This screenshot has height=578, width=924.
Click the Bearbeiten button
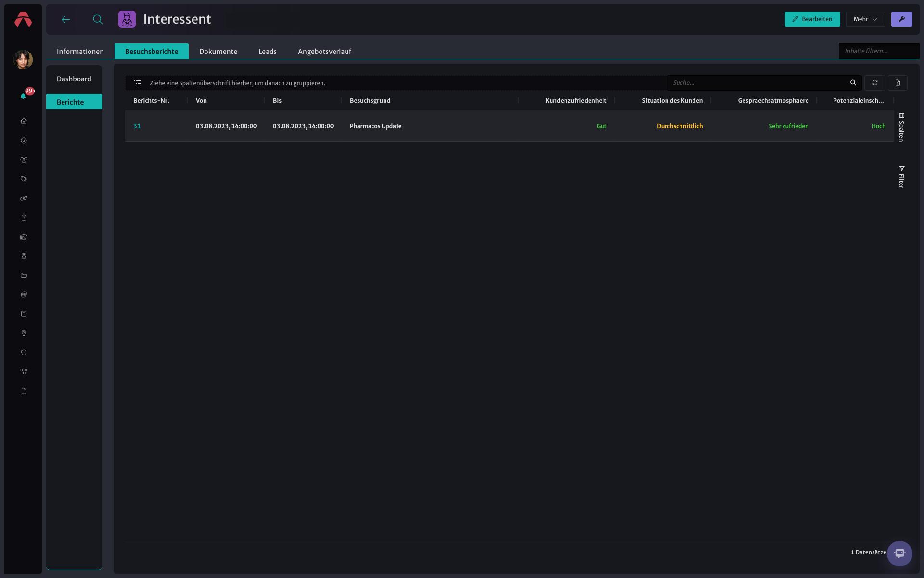point(812,19)
